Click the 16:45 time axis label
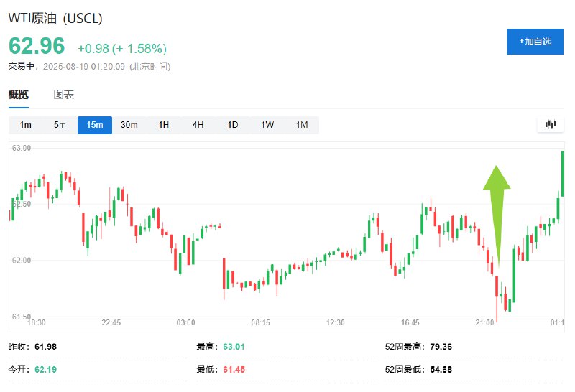 pyautogui.click(x=410, y=322)
